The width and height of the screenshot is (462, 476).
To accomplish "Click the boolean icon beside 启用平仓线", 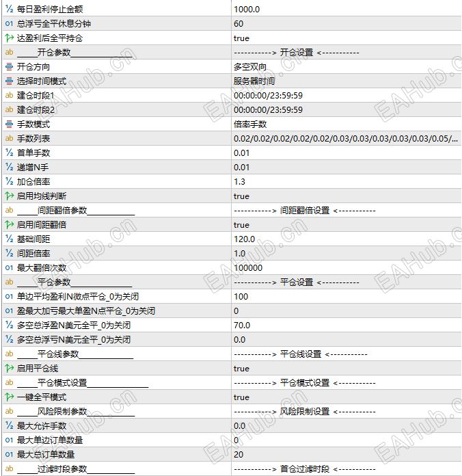I will (x=9, y=368).
